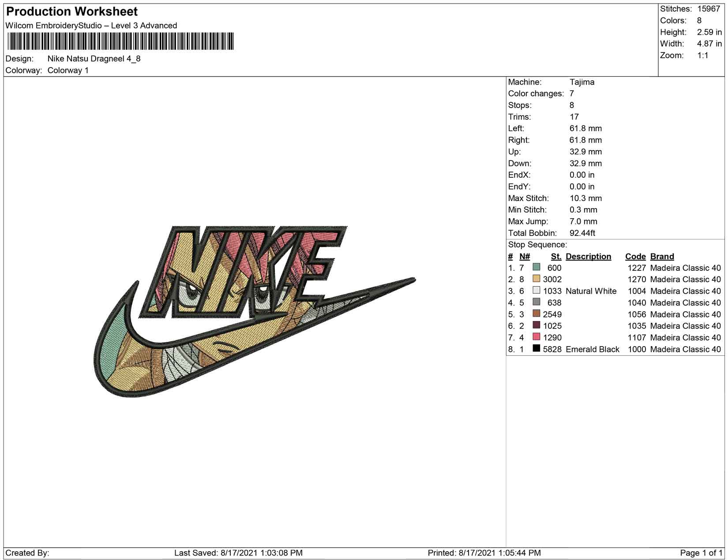The width and height of the screenshot is (728, 560).
Task: Select thread code '1227'
Action: pos(637,268)
